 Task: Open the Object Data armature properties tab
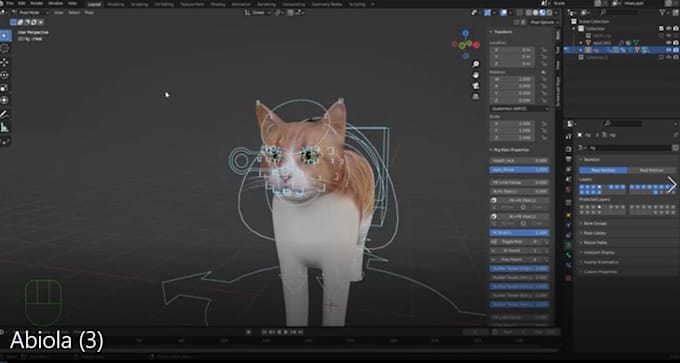click(x=569, y=245)
